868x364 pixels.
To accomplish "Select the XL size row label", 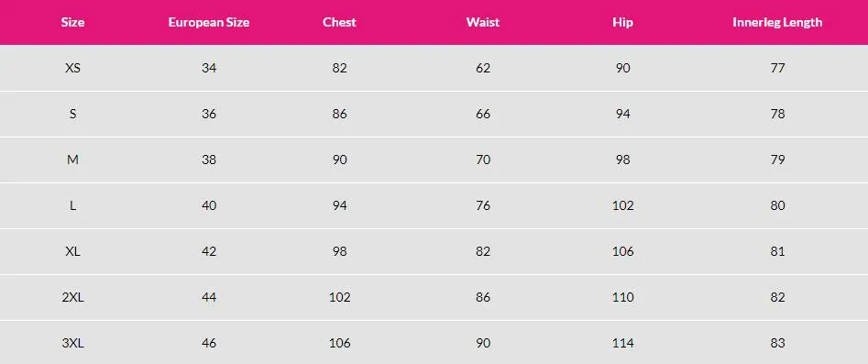I will (x=72, y=251).
